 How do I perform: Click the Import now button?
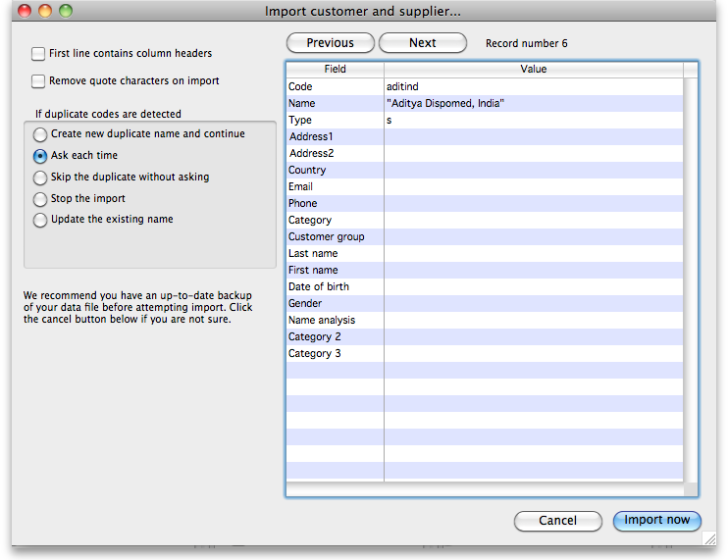click(x=656, y=521)
